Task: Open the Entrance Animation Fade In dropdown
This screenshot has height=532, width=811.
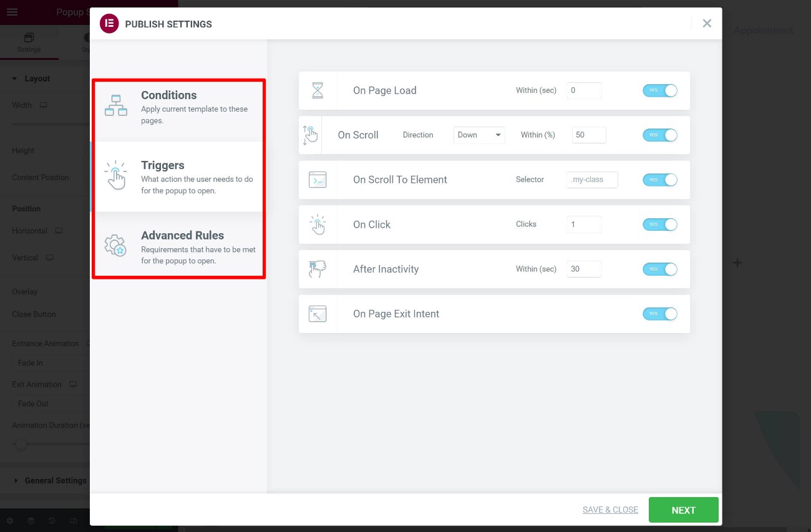Action: 51,363
